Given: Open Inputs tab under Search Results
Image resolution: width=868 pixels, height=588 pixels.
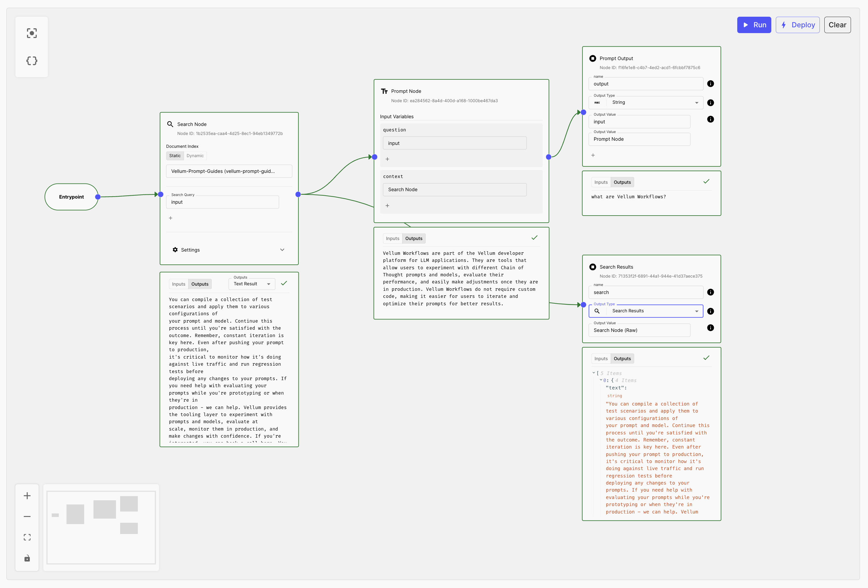Looking at the screenshot, I should tap(601, 359).
